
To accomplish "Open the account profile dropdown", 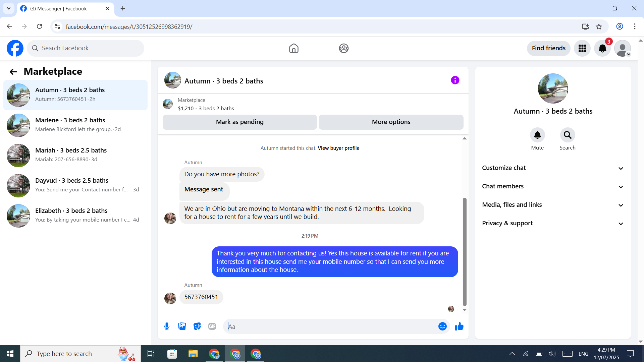I will [x=623, y=49].
